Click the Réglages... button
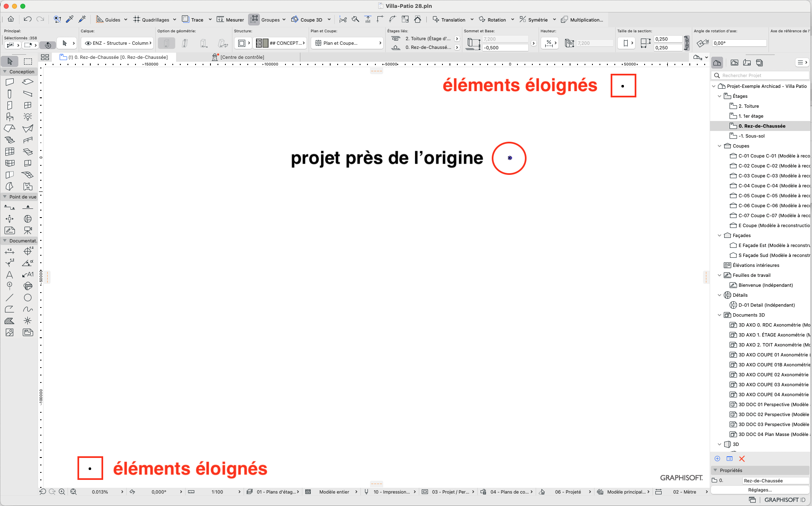Viewport: 812px width, 506px height. 760,490
